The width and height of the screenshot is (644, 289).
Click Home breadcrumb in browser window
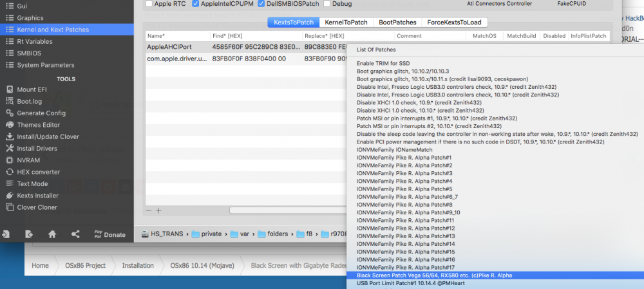click(40, 266)
